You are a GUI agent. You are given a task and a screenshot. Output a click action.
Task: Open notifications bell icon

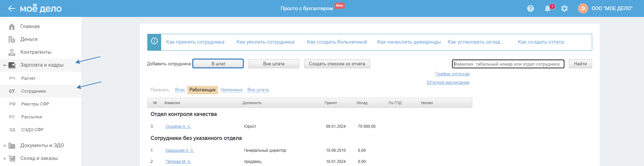tap(547, 8)
